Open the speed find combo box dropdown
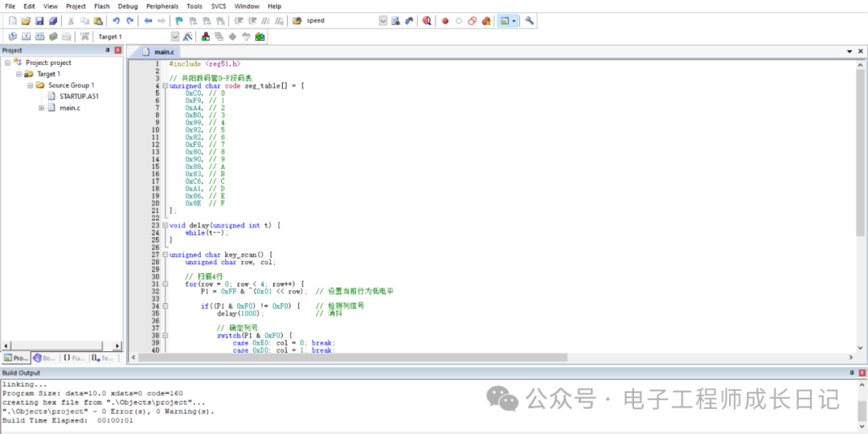The image size is (868, 434). point(383,20)
